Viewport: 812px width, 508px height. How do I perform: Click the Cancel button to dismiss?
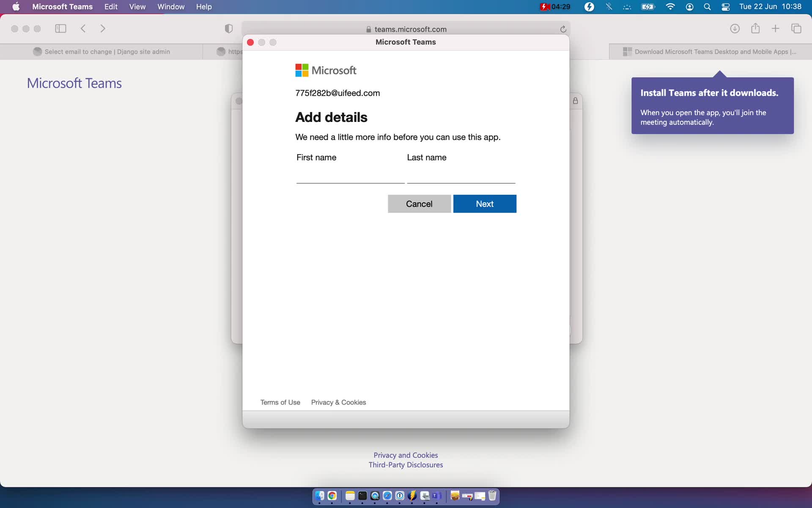click(419, 204)
